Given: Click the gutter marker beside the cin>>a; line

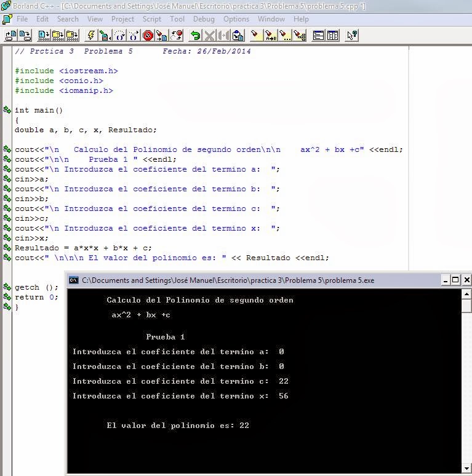Looking at the screenshot, I should tap(7, 178).
